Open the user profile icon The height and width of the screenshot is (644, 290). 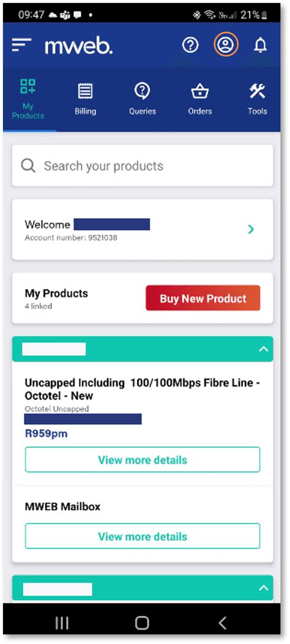[226, 44]
